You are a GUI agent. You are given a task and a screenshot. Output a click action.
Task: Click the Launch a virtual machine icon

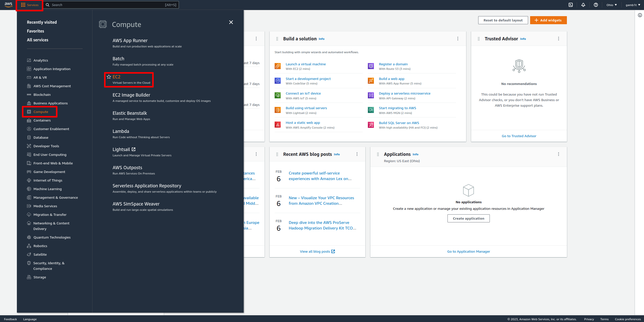(x=278, y=66)
